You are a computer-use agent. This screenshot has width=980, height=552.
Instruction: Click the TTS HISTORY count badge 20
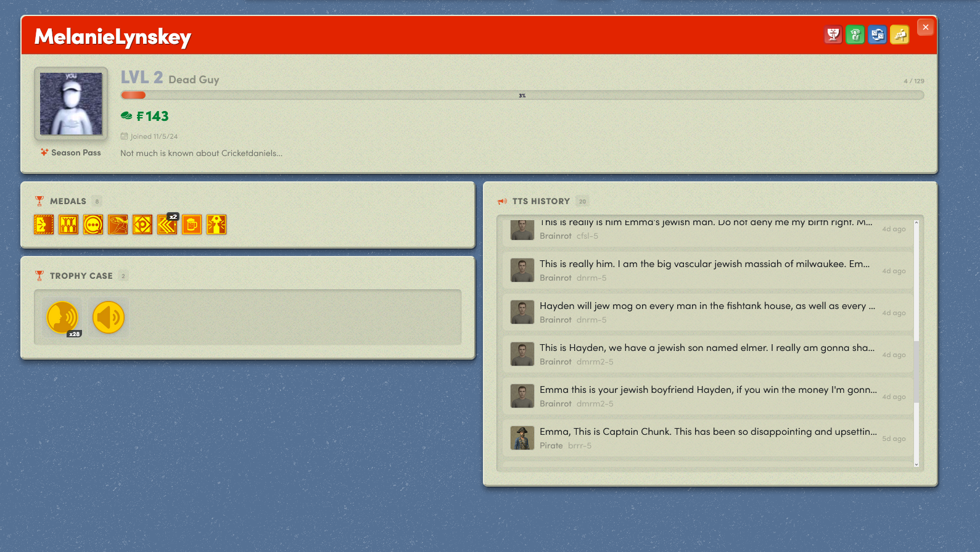click(x=582, y=201)
